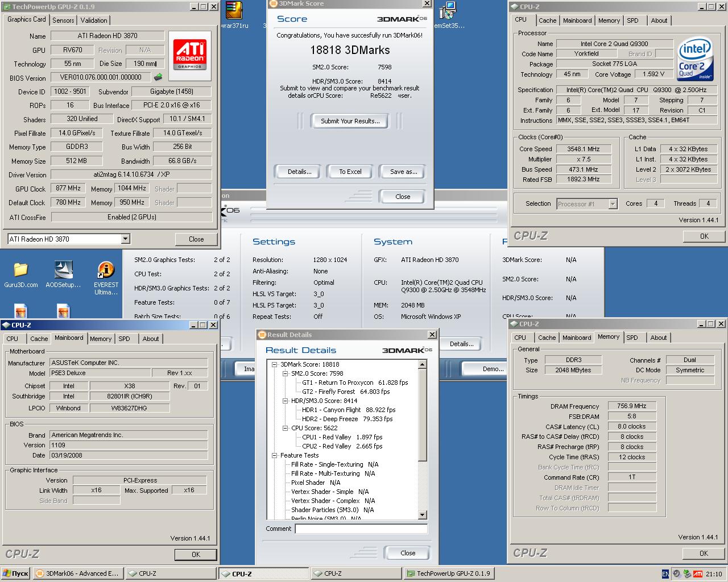This screenshot has width=728, height=582.
Task: Click the system clock showing 21:10
Action: point(714,574)
